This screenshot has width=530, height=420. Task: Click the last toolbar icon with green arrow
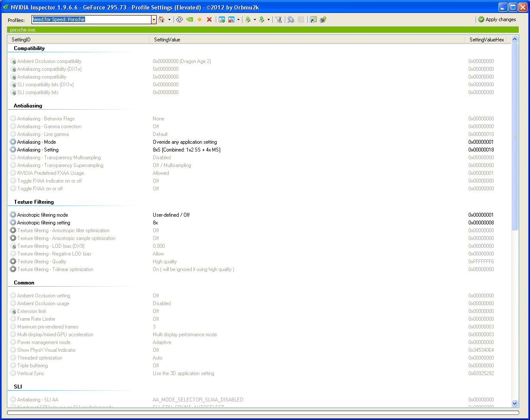pos(323,19)
